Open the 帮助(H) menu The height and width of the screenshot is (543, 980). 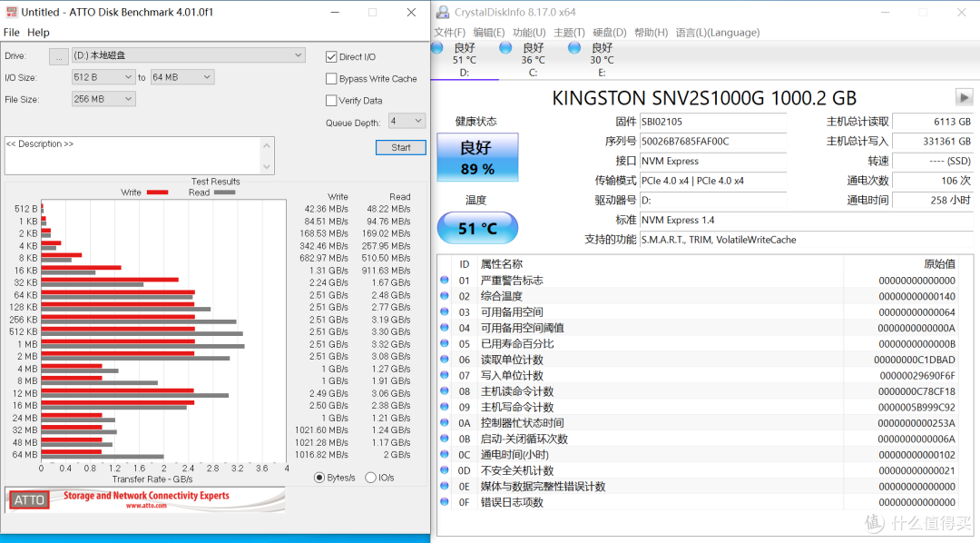(x=651, y=33)
